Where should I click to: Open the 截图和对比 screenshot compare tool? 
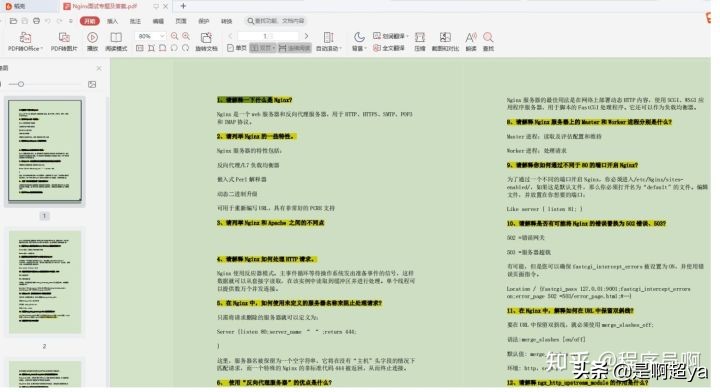(x=445, y=41)
